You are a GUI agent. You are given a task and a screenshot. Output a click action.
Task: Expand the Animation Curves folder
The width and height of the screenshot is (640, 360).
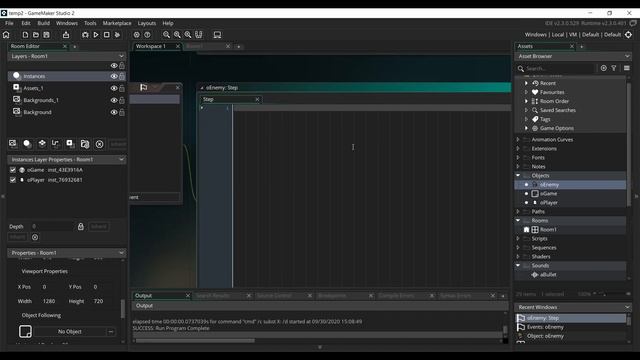pos(518,140)
